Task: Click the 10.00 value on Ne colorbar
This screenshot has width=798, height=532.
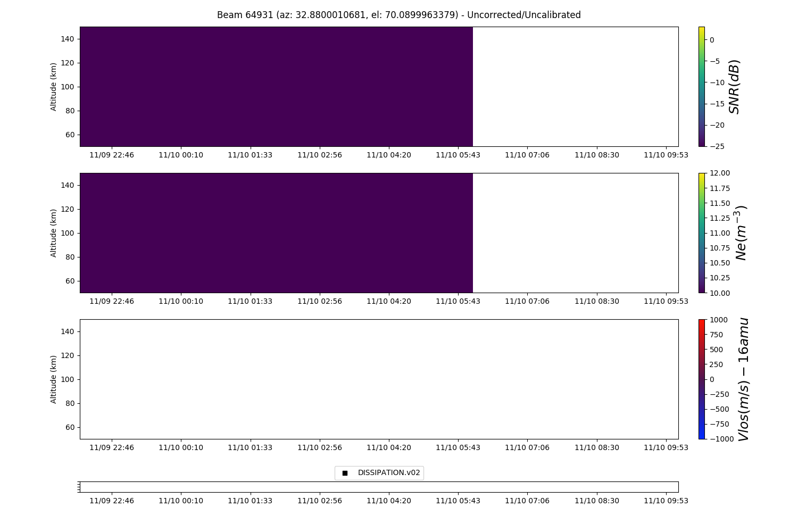Action: tap(719, 293)
